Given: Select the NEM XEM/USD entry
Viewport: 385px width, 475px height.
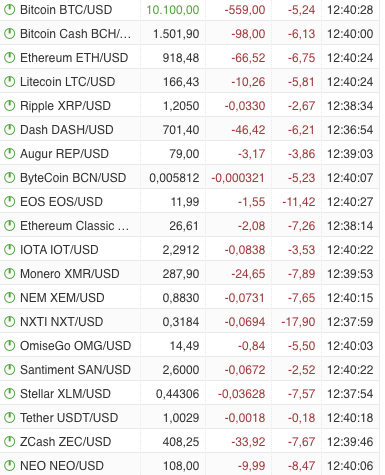Looking at the screenshot, I should pyautogui.click(x=62, y=298).
